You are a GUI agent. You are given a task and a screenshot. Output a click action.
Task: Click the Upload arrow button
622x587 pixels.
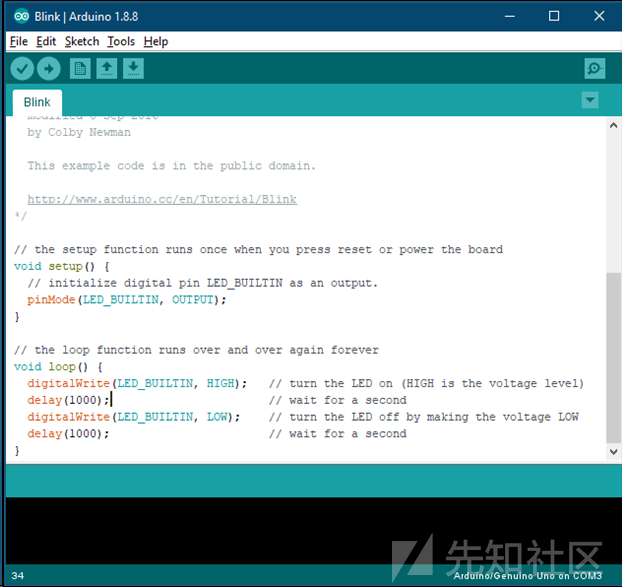48,69
